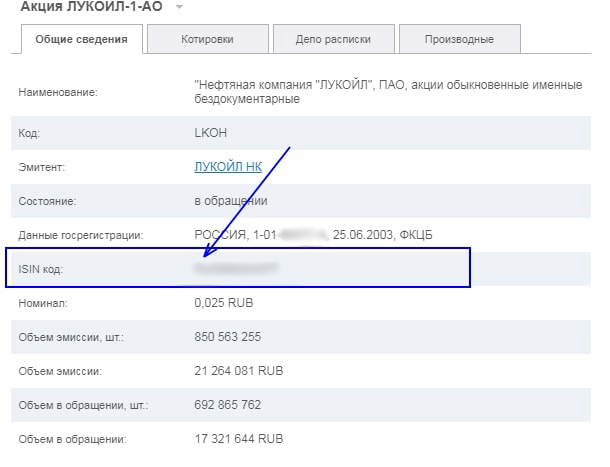
Task: Click the 850 563 255 value
Action: (228, 337)
